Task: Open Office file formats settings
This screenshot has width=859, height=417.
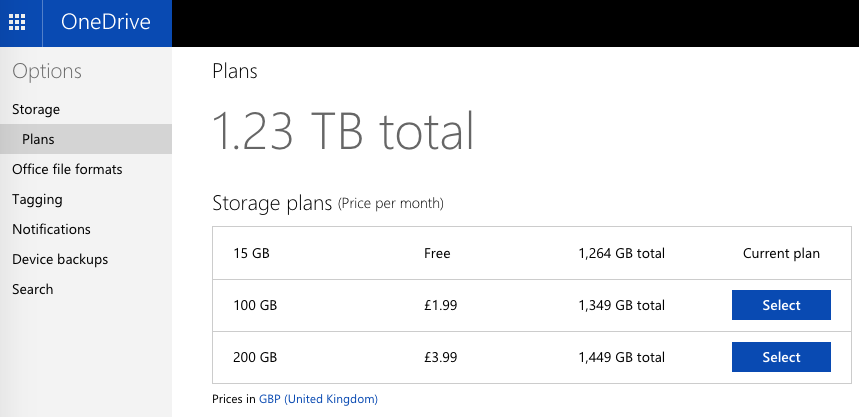Action: click(67, 169)
